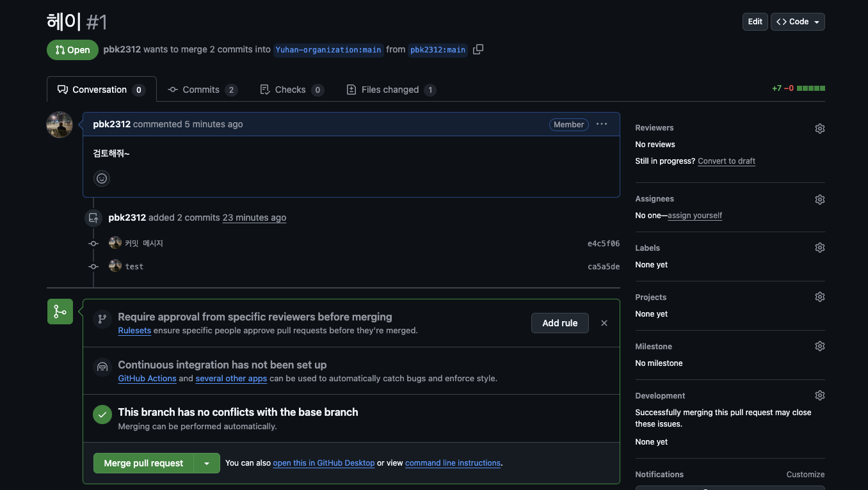Click the Member badge on the comment
The width and height of the screenshot is (868, 490).
[x=569, y=125]
